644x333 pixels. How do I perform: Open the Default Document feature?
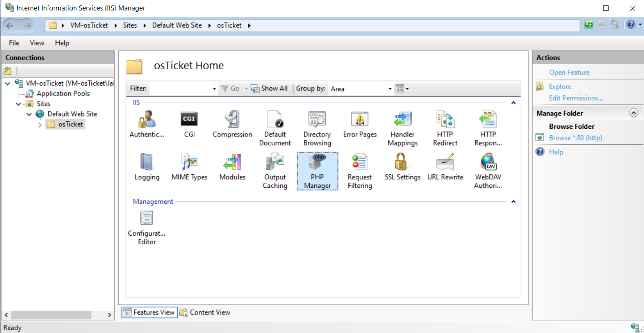[x=275, y=128]
